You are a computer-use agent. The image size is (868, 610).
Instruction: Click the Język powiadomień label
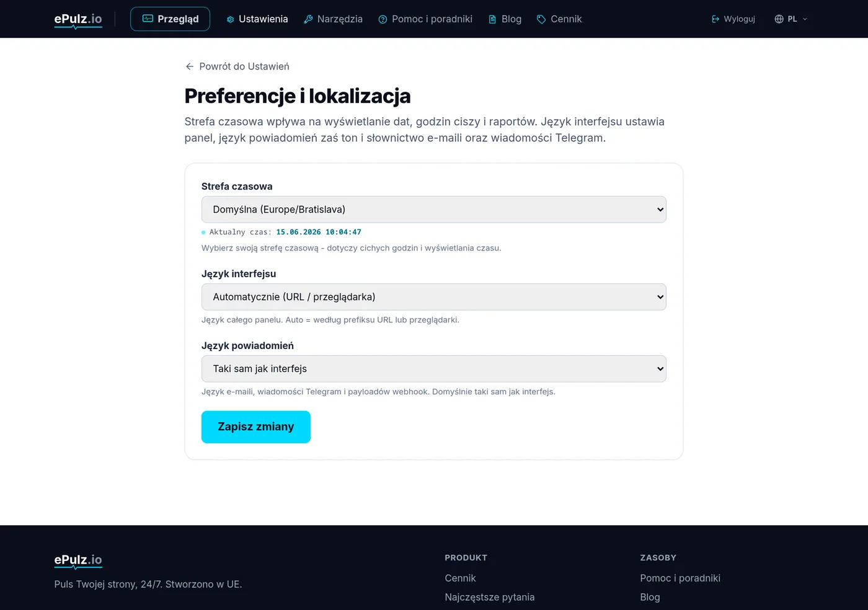tap(247, 346)
